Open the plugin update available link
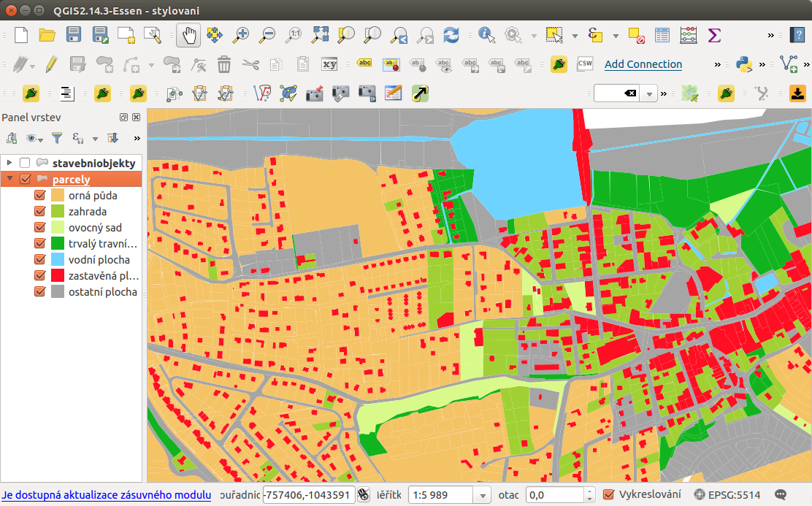 [106, 495]
